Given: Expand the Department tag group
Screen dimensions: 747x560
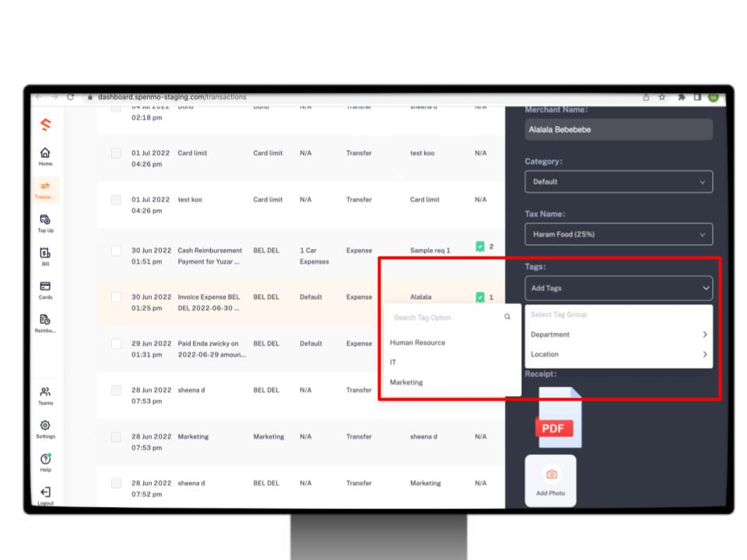Looking at the screenshot, I should coord(619,334).
